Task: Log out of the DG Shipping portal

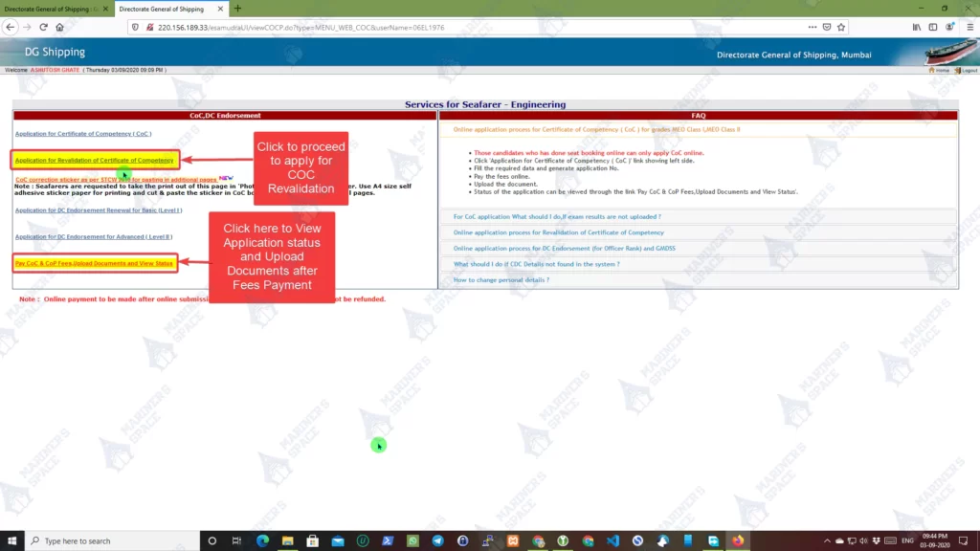Action: tap(967, 70)
